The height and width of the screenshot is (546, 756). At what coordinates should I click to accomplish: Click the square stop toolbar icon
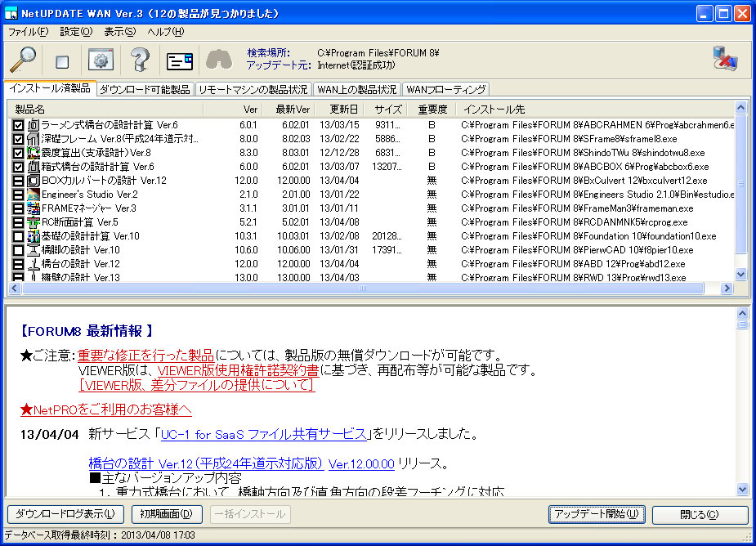pos(62,62)
